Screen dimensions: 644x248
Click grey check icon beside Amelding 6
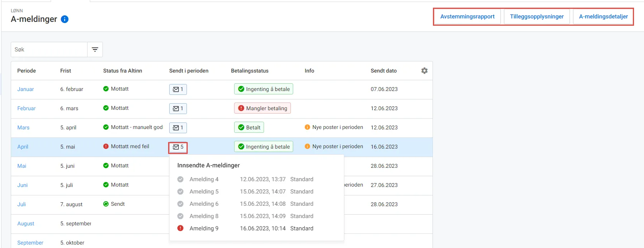180,204
